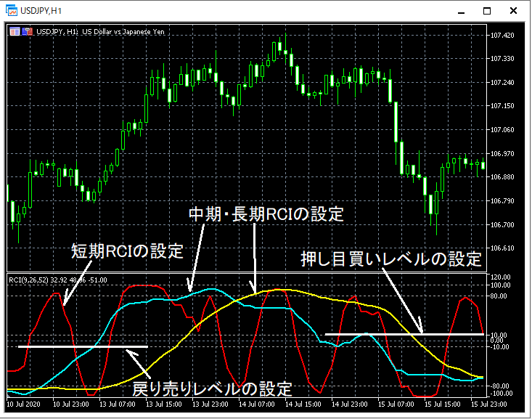
Task: Click the '14 Jul 23:00' time axis label
Action: 349,404
